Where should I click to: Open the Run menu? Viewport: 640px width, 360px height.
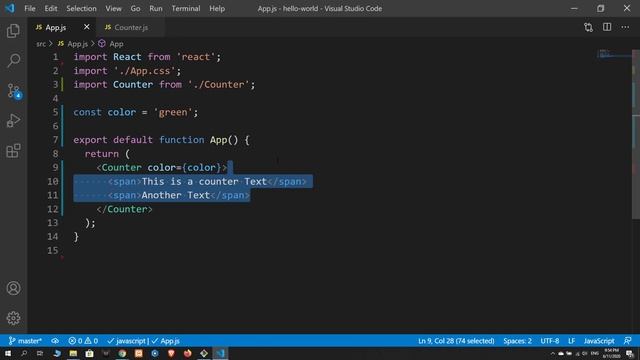(156, 8)
